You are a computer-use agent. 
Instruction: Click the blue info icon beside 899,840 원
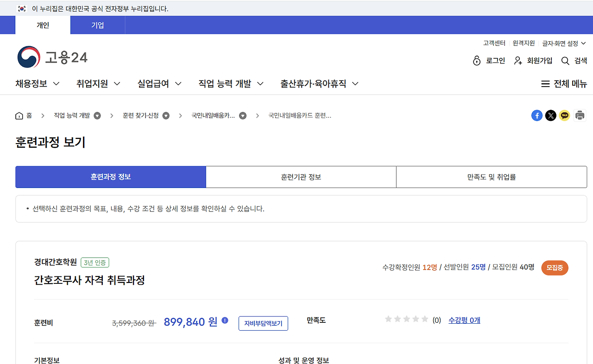point(225,320)
